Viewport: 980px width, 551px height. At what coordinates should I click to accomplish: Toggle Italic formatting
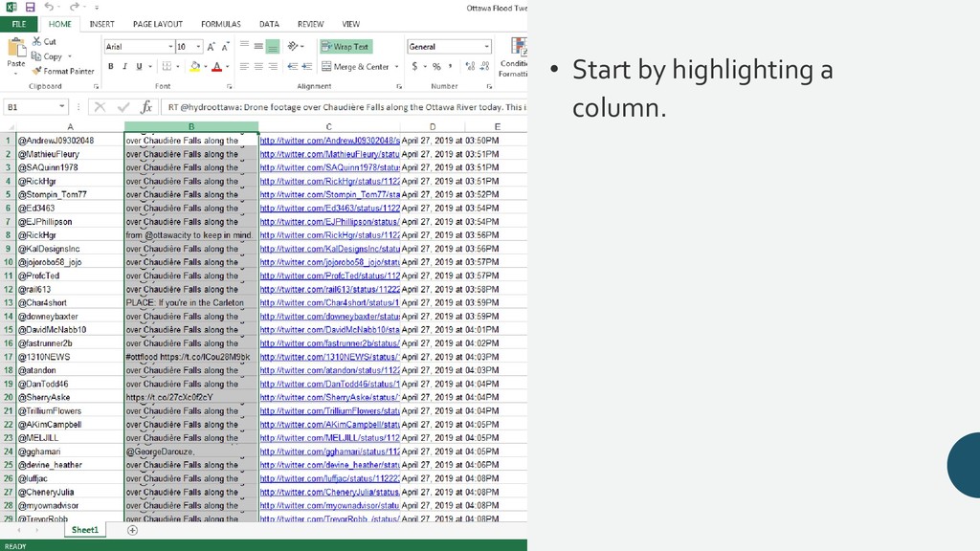[124, 67]
